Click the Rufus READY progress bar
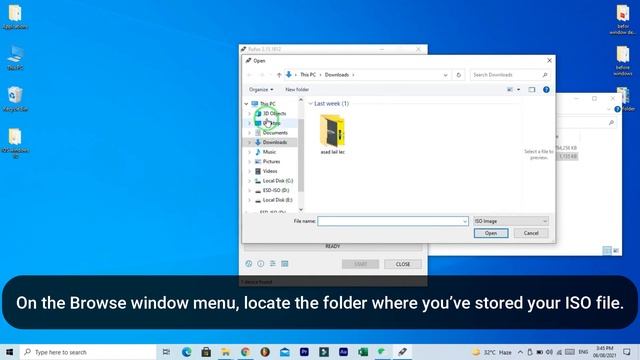Image resolution: width=640 pixels, height=360 pixels. pos(333,246)
